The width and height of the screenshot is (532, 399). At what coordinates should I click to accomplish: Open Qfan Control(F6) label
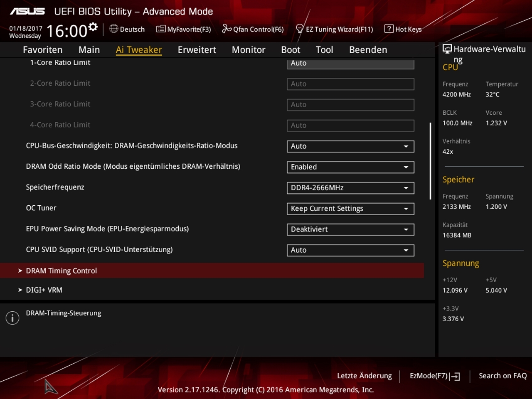click(259, 29)
